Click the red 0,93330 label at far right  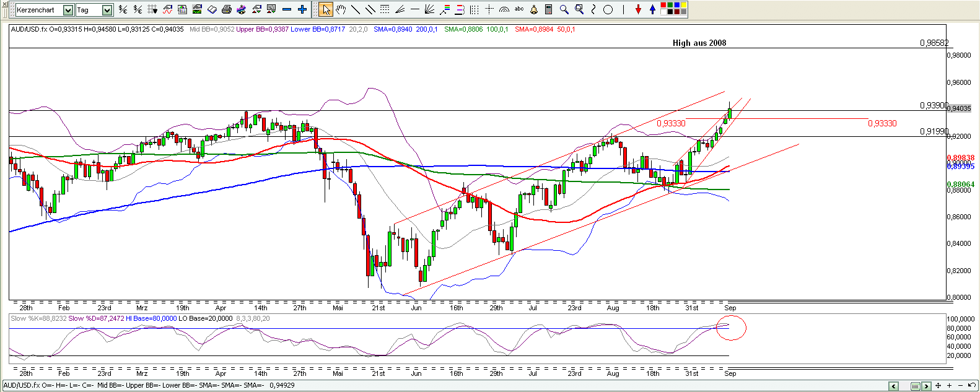(x=882, y=123)
